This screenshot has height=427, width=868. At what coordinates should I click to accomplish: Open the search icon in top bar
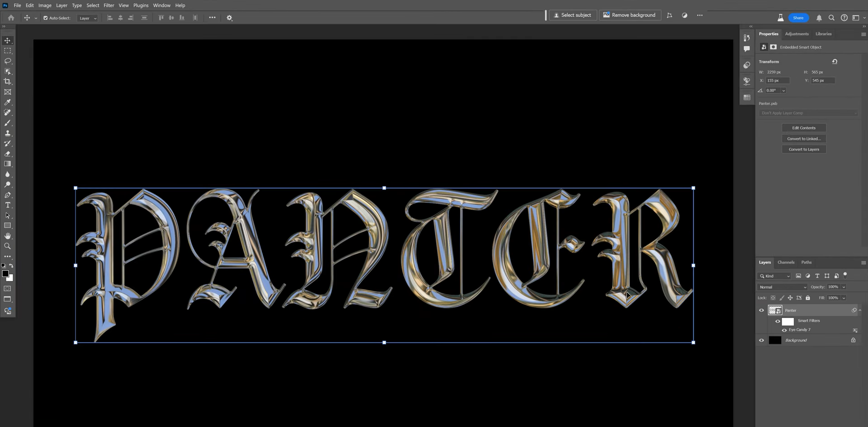pyautogui.click(x=831, y=18)
